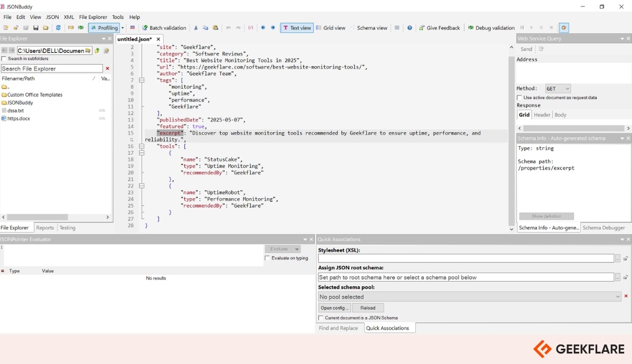
Task: Enable Evaluate on typing checkbox
Action: pos(267,258)
